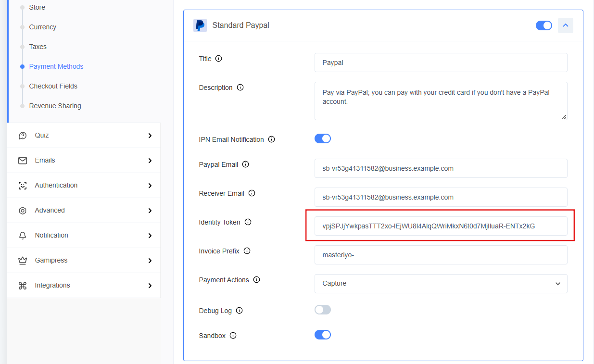The height and width of the screenshot is (364, 594).
Task: Click the info icon beside Identity Token
Action: 248,222
